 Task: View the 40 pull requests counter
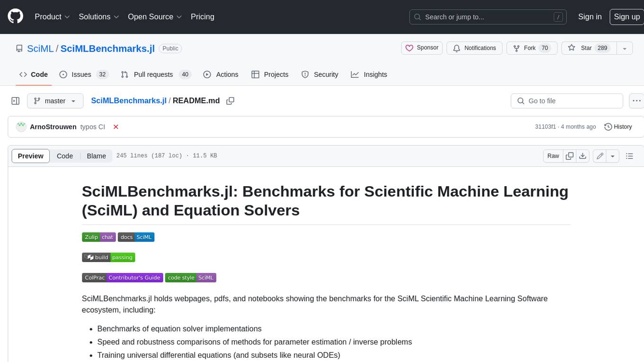point(185,74)
